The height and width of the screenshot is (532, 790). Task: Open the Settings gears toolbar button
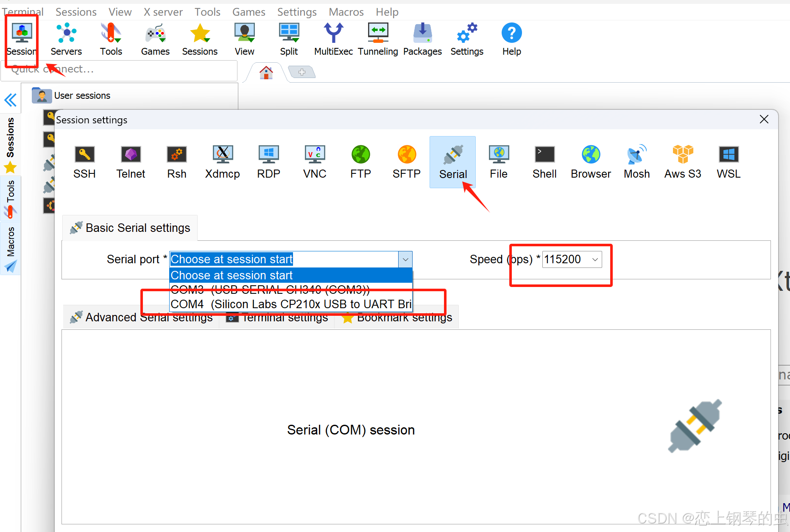tap(467, 39)
